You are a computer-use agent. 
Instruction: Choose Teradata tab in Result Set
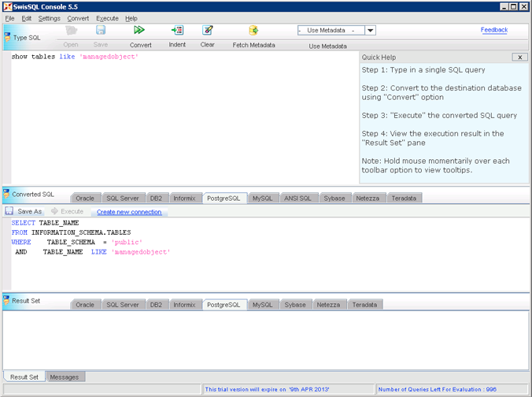pyautogui.click(x=364, y=305)
